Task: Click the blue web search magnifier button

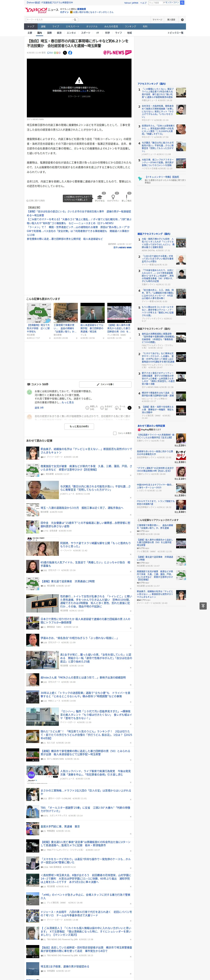Action: tap(182, 3)
